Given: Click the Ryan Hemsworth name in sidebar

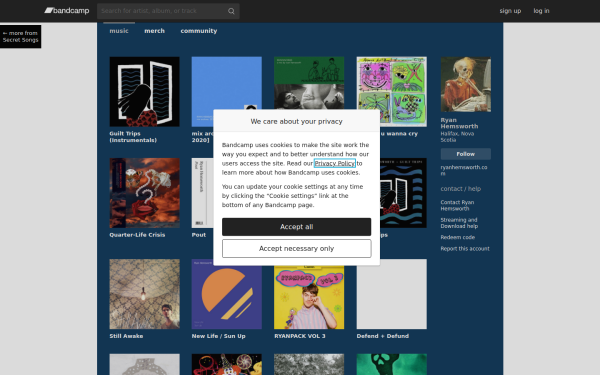Looking at the screenshot, I should pos(459,123).
